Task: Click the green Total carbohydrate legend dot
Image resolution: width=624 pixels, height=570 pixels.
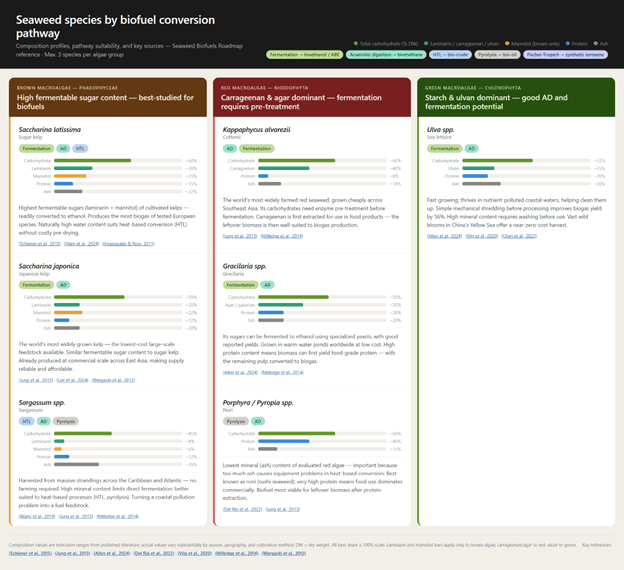Action: pos(356,43)
